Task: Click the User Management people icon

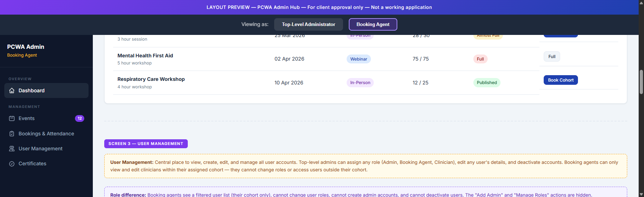Action: click(x=12, y=149)
